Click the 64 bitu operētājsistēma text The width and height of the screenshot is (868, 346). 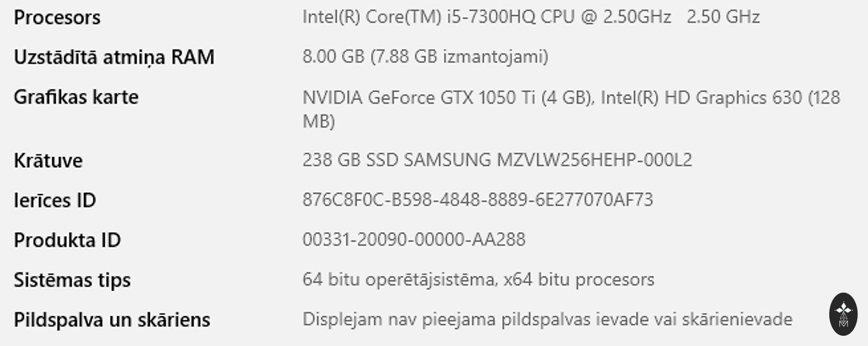pos(398,280)
